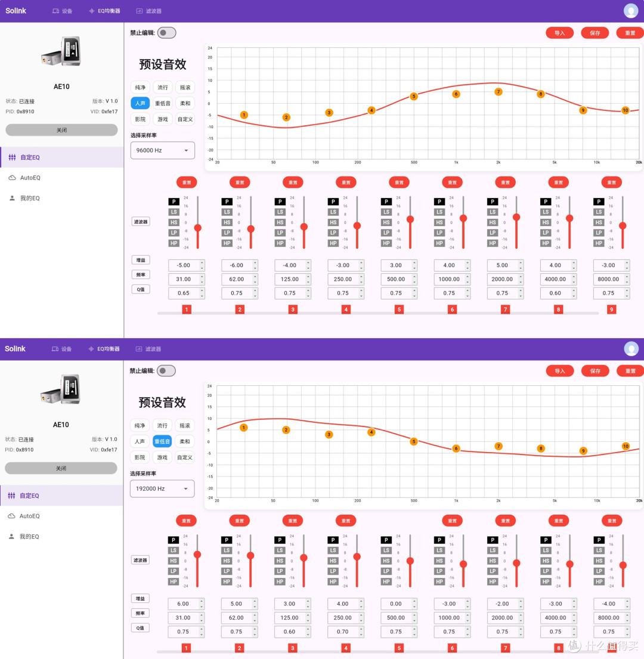Image resolution: width=644 pixels, height=659 pixels.
Task: Set band 7 filter to P in lower screen
Action: coord(492,540)
